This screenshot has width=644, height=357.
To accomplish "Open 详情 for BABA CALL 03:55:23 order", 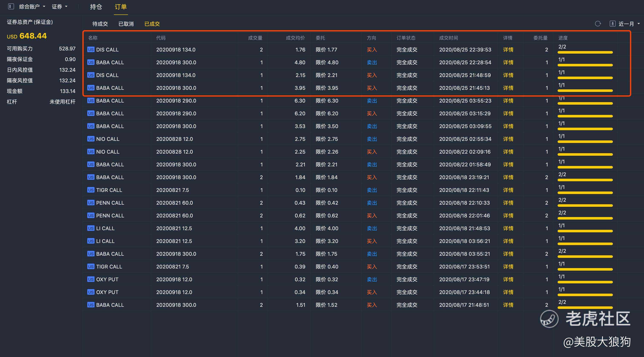I will point(508,101).
